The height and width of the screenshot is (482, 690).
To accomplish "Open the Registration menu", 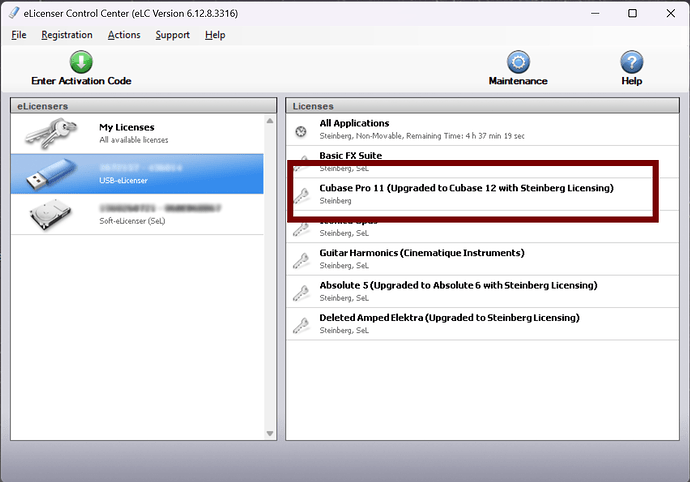I will pyautogui.click(x=67, y=35).
